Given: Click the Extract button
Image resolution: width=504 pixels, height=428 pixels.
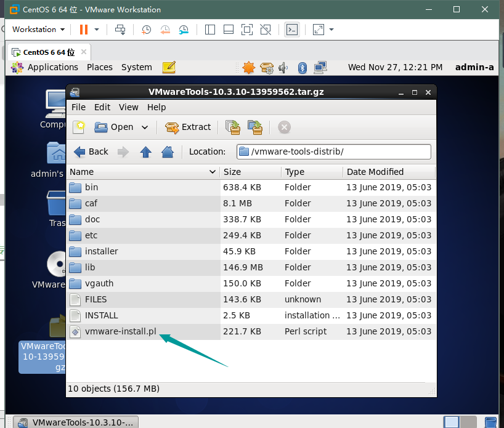Looking at the screenshot, I should coord(188,127).
